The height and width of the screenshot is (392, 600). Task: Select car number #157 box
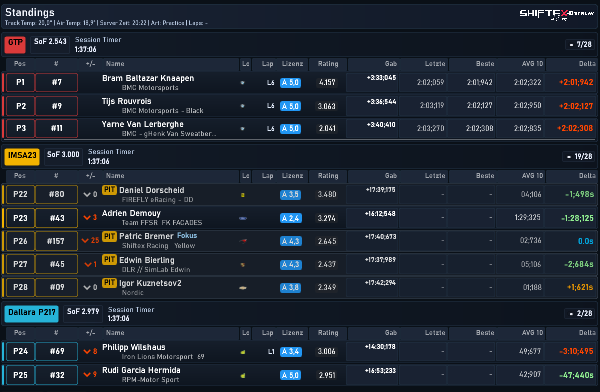pos(57,241)
